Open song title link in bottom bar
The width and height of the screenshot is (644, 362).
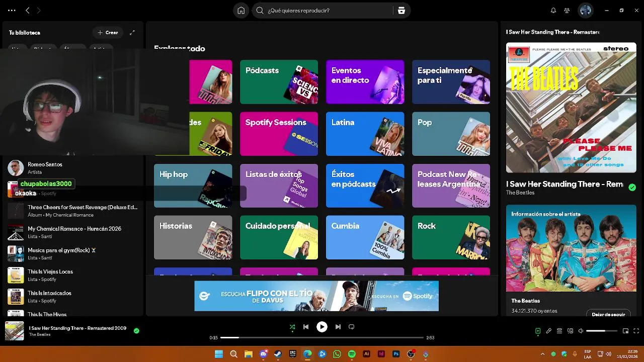pyautogui.click(x=77, y=328)
